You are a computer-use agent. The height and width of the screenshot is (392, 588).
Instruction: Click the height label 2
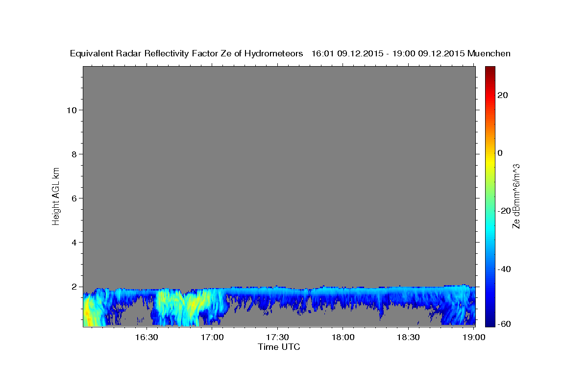point(75,287)
